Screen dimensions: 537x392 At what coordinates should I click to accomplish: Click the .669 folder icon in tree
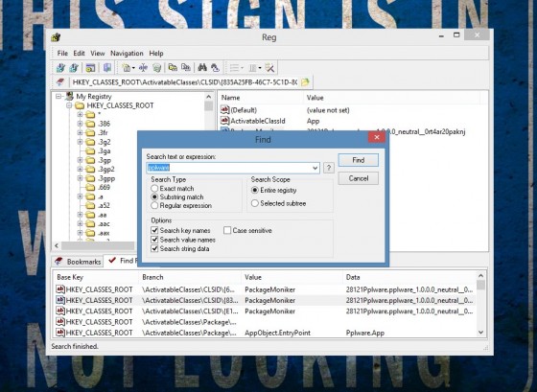[90, 187]
